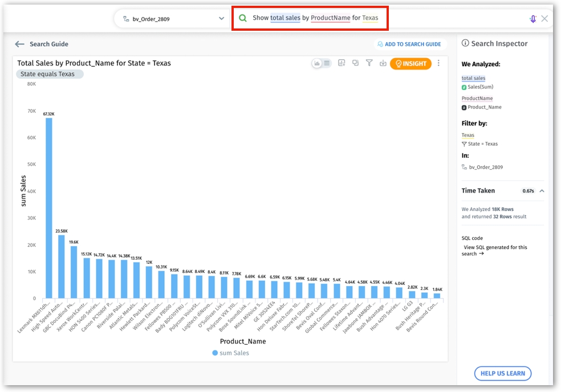Click the add chart icon in toolbar
This screenshot has height=392, width=561.
(x=342, y=63)
